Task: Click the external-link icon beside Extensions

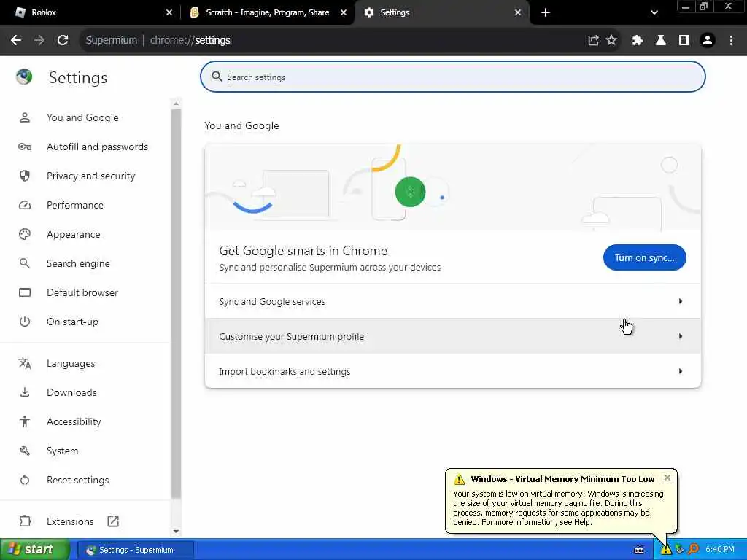Action: (x=113, y=521)
